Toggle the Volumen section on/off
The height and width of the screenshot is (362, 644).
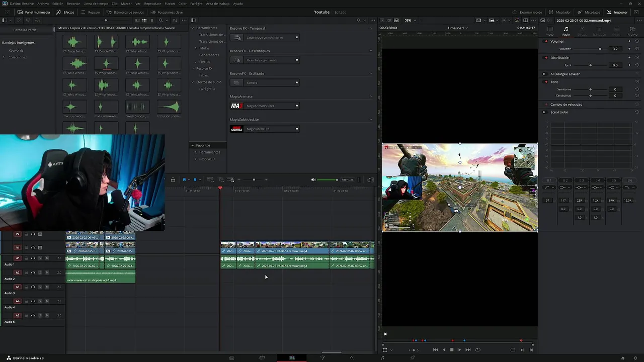point(546,41)
